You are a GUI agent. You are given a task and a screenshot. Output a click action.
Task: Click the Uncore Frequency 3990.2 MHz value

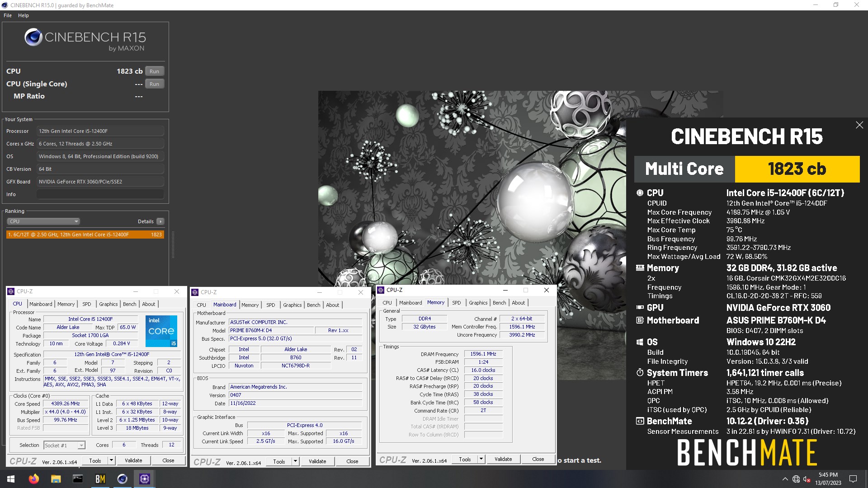[522, 335]
